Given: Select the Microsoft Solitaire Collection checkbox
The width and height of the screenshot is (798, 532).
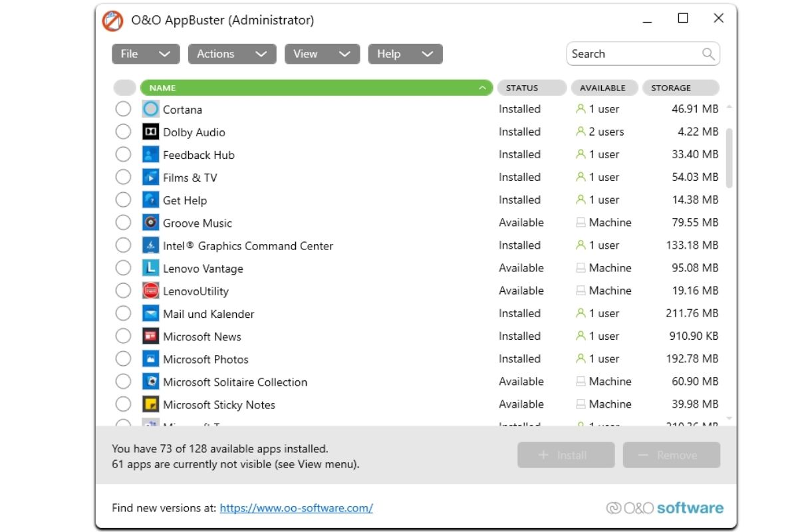Looking at the screenshot, I should pyautogui.click(x=123, y=382).
